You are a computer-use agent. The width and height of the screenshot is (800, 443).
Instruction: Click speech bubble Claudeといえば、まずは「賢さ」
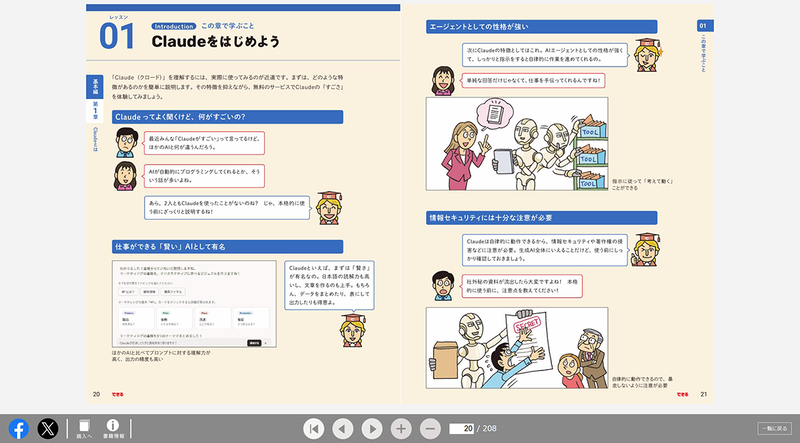click(329, 285)
